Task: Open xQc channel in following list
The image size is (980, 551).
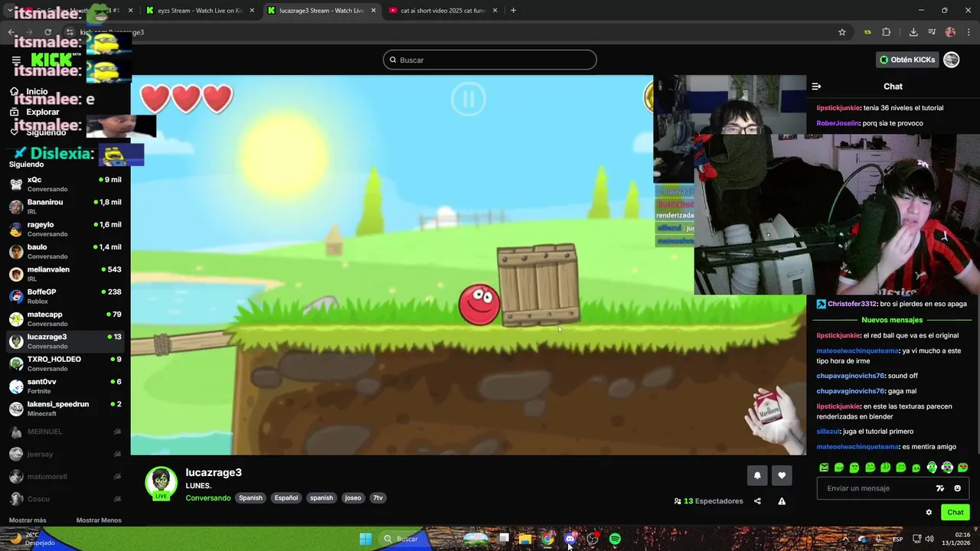Action: pyautogui.click(x=65, y=184)
